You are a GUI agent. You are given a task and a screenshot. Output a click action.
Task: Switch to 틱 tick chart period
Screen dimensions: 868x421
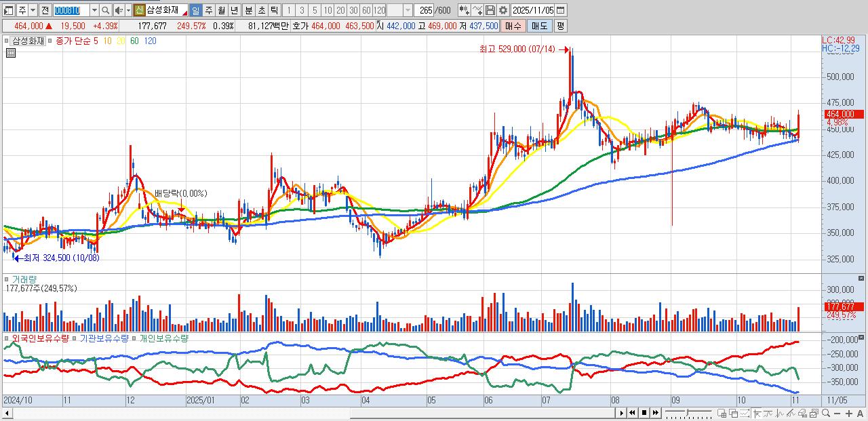point(274,10)
